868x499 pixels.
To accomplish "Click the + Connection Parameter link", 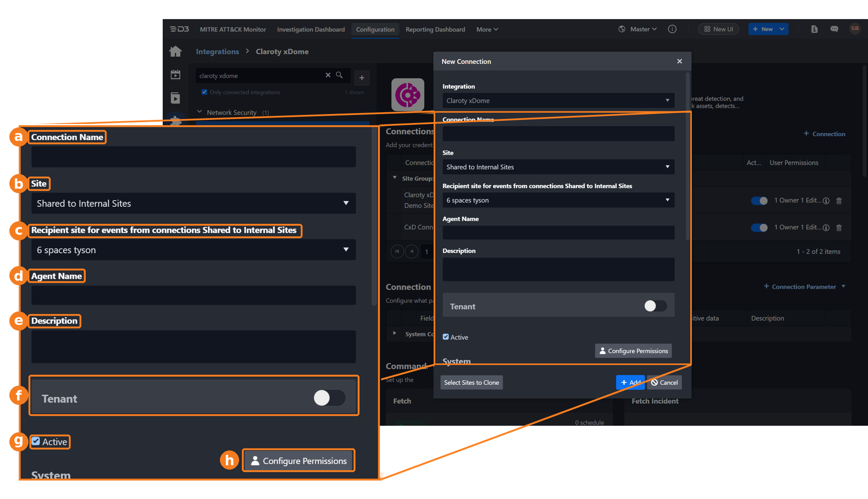I will tap(799, 286).
